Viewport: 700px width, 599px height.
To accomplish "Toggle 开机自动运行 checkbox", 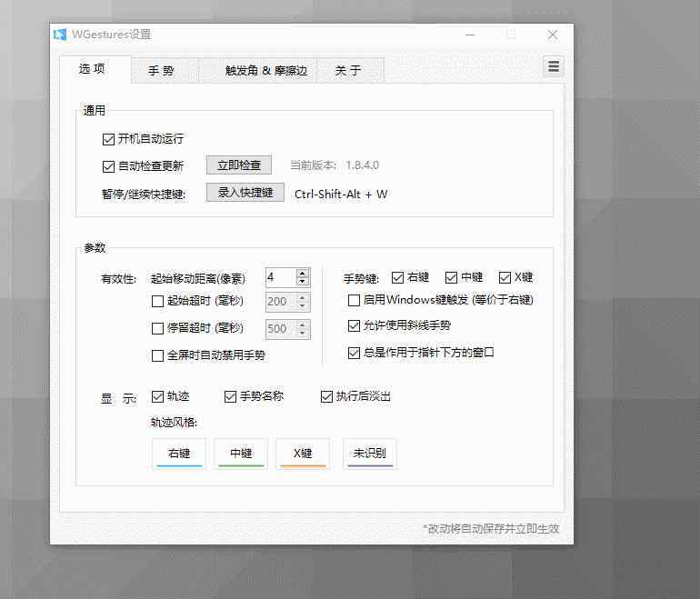I will (x=108, y=139).
